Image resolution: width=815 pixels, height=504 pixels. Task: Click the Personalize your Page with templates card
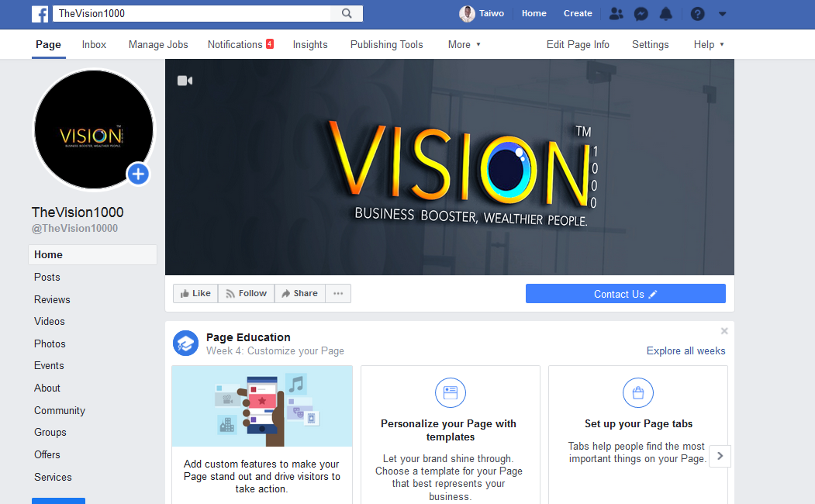[x=450, y=435]
